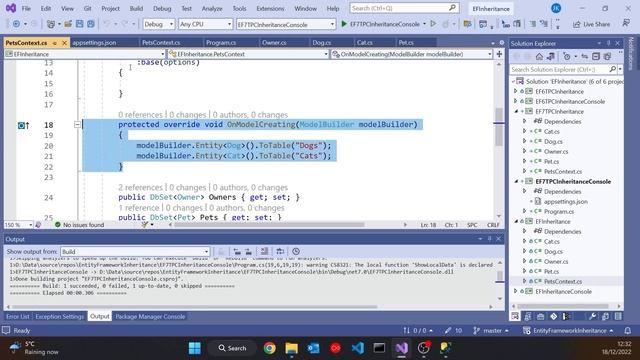Toggle auto-hide pin of Solution Explorer
Image resolution: width=640 pixels, height=360 pixels.
pyautogui.click(x=608, y=43)
